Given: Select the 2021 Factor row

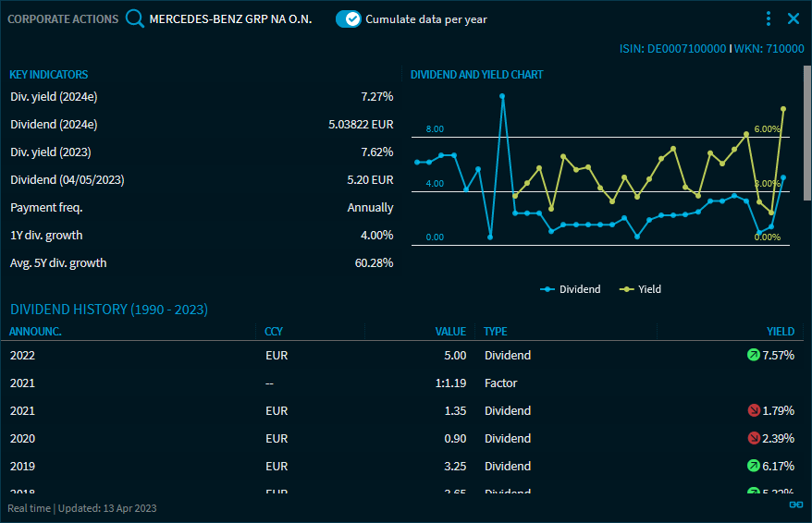Looking at the screenshot, I should click(370, 383).
